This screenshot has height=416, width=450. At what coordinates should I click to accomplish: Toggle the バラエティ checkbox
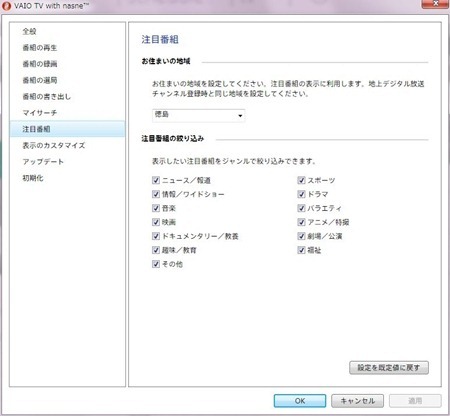pos(301,208)
